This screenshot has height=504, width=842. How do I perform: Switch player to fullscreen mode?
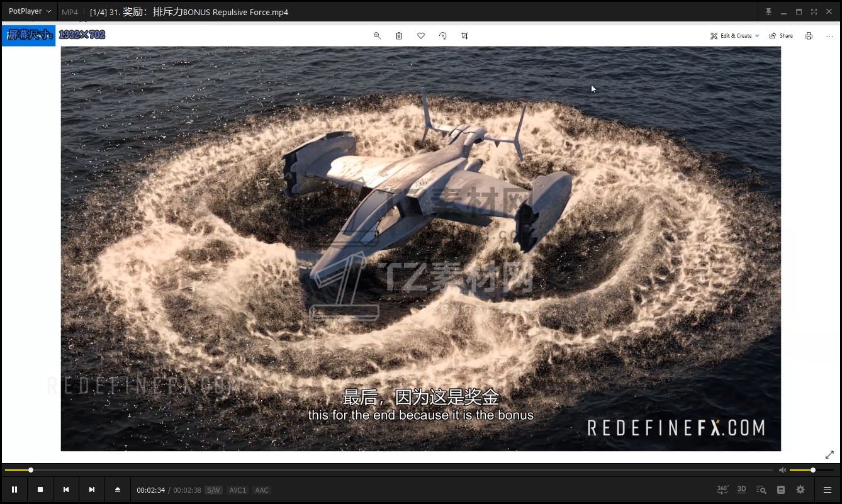pos(814,12)
